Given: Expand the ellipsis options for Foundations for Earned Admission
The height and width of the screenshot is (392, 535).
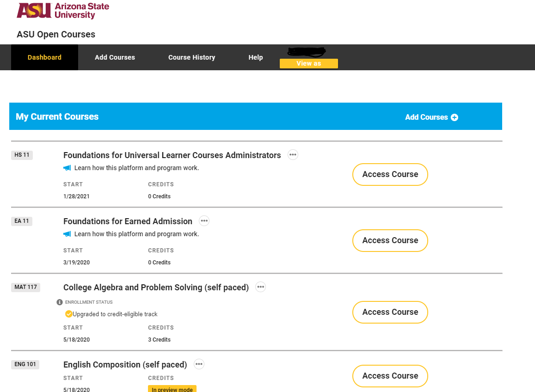Looking at the screenshot, I should point(204,220).
